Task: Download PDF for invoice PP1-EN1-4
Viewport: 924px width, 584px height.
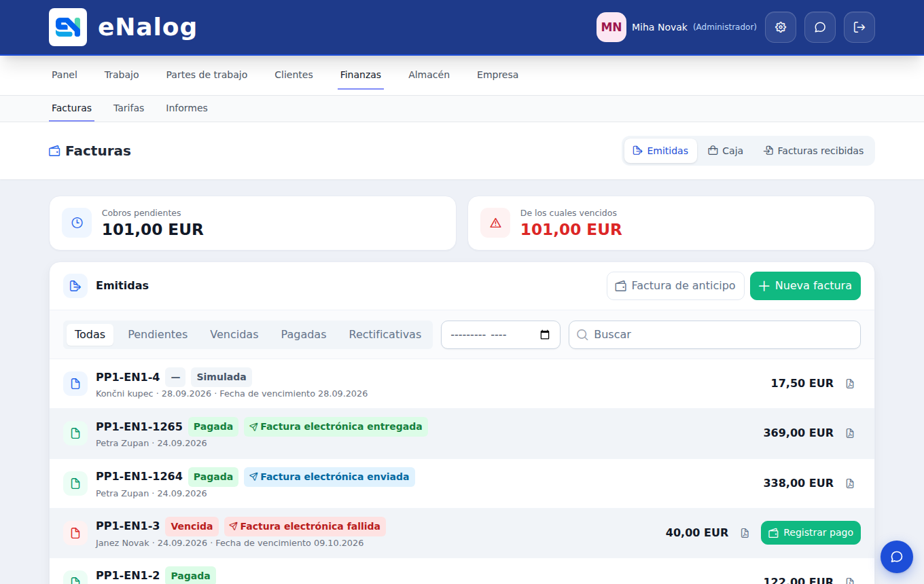Action: coord(850,384)
